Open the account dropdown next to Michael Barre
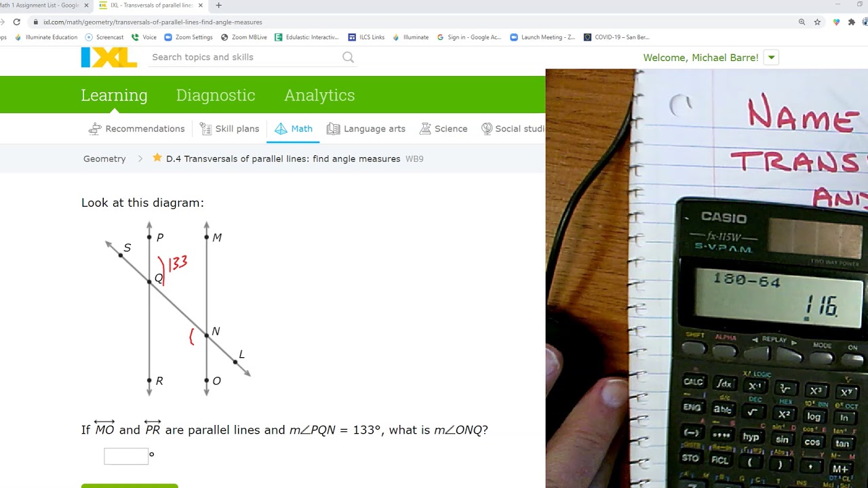The width and height of the screenshot is (868, 488). [x=771, y=58]
